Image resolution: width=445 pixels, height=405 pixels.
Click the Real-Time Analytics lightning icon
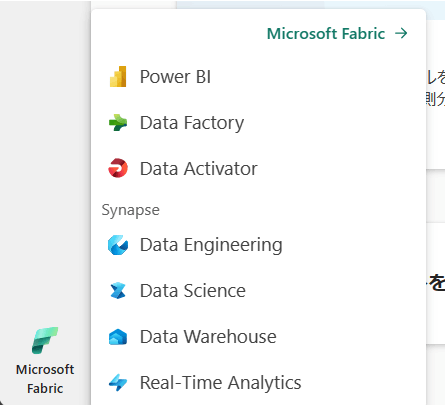(x=118, y=382)
